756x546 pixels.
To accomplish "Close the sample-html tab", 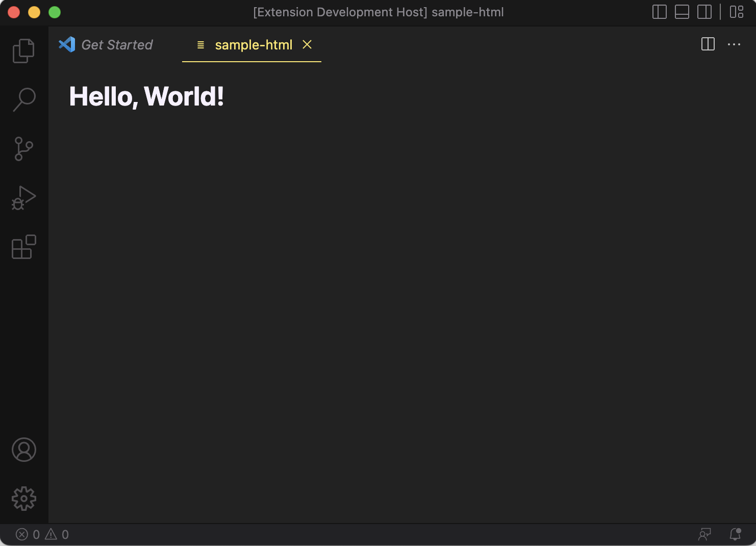I will coord(307,45).
